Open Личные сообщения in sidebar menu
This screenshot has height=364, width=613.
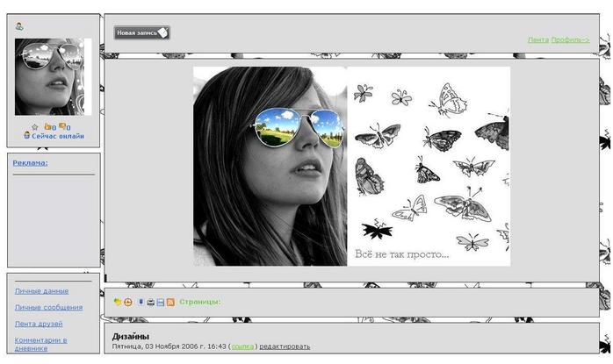click(x=48, y=308)
